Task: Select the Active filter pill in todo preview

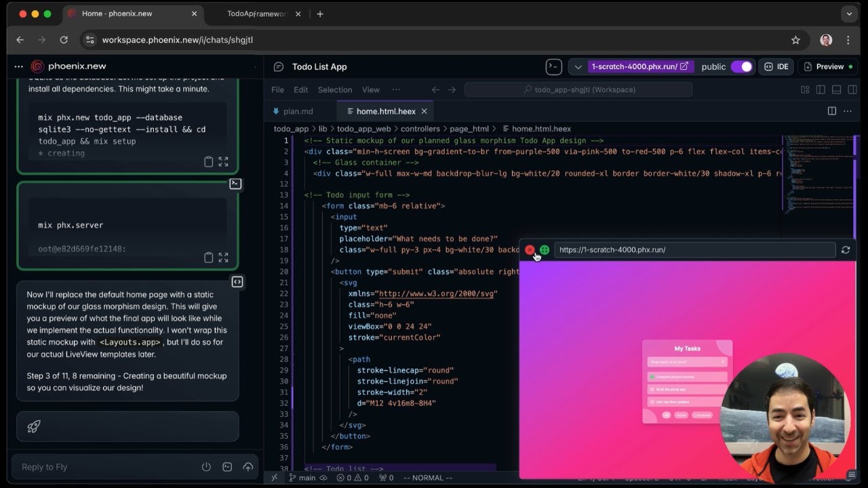Action: pos(682,415)
